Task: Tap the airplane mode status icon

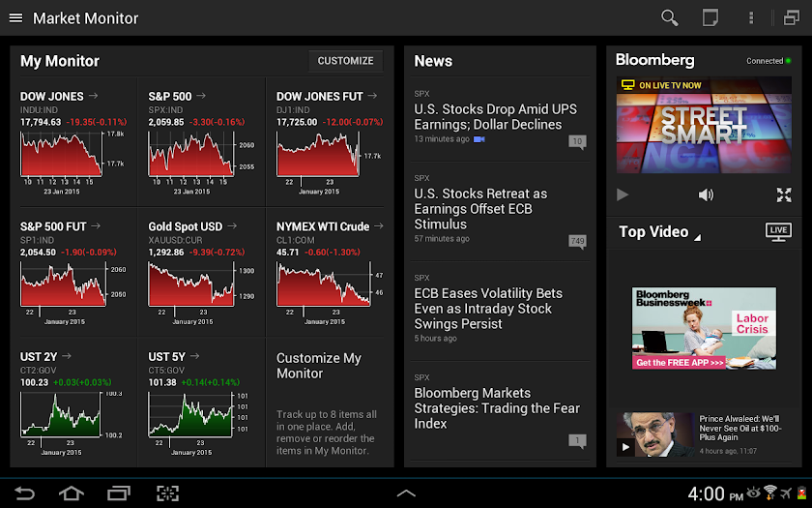Action: tap(786, 493)
